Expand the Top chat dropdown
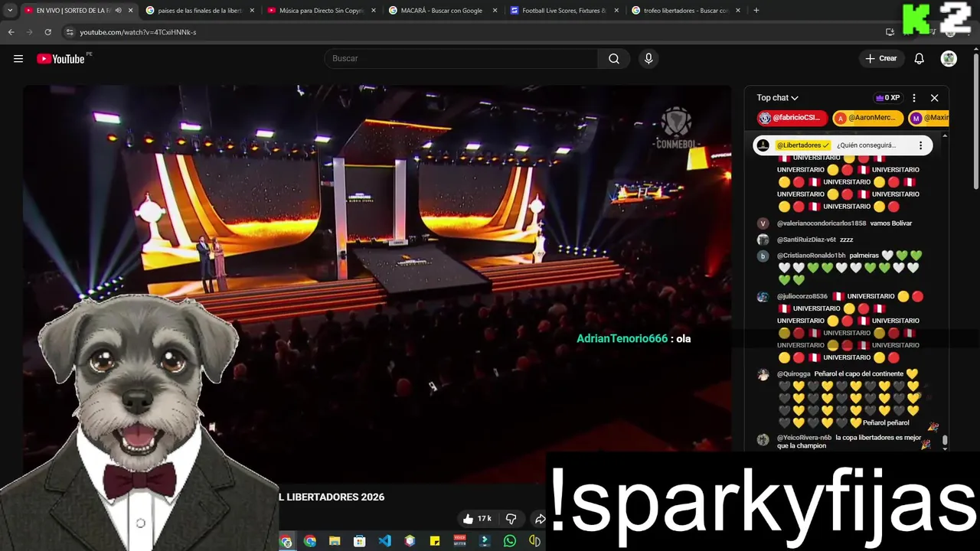Screen dimensions: 980x551 (x=778, y=98)
